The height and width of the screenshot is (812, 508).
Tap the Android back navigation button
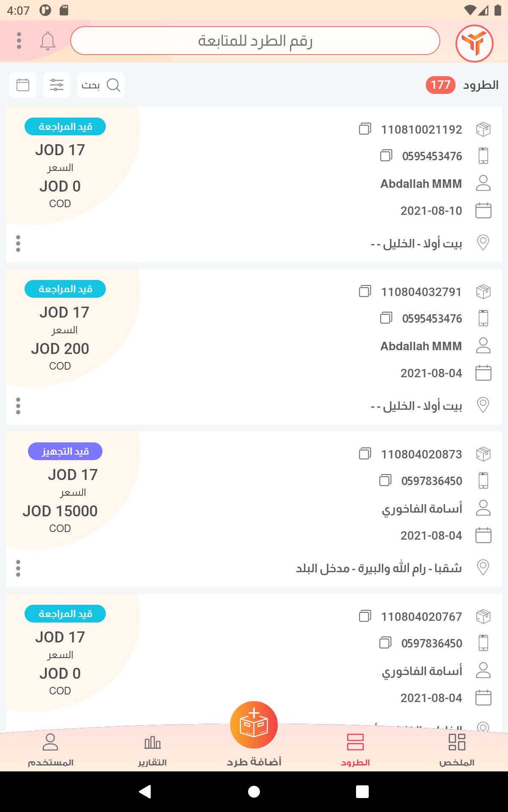click(145, 791)
